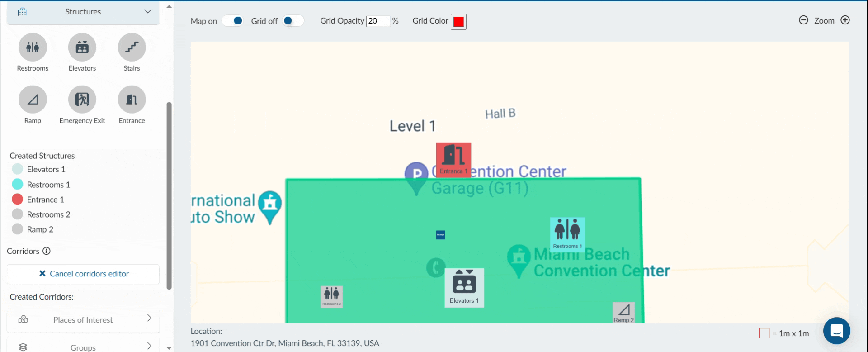Select the Restrooms structure icon
Viewport: 868px width, 352px height.
point(33,47)
